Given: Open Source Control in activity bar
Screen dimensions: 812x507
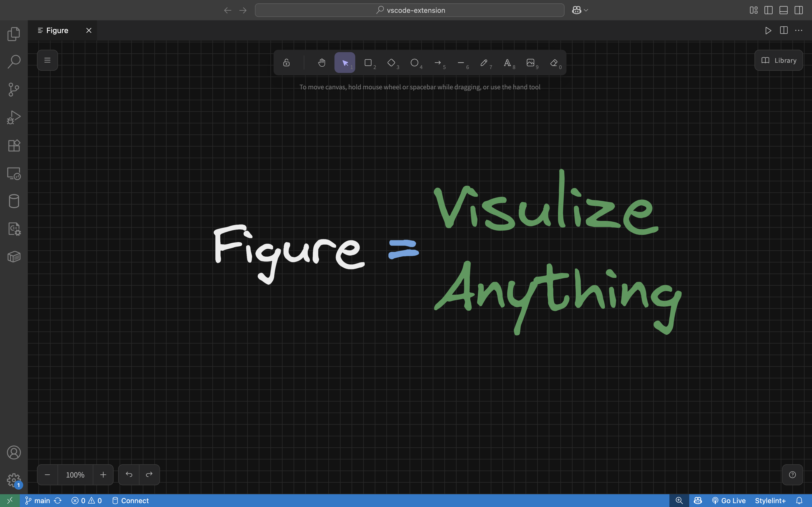Looking at the screenshot, I should pyautogui.click(x=14, y=90).
